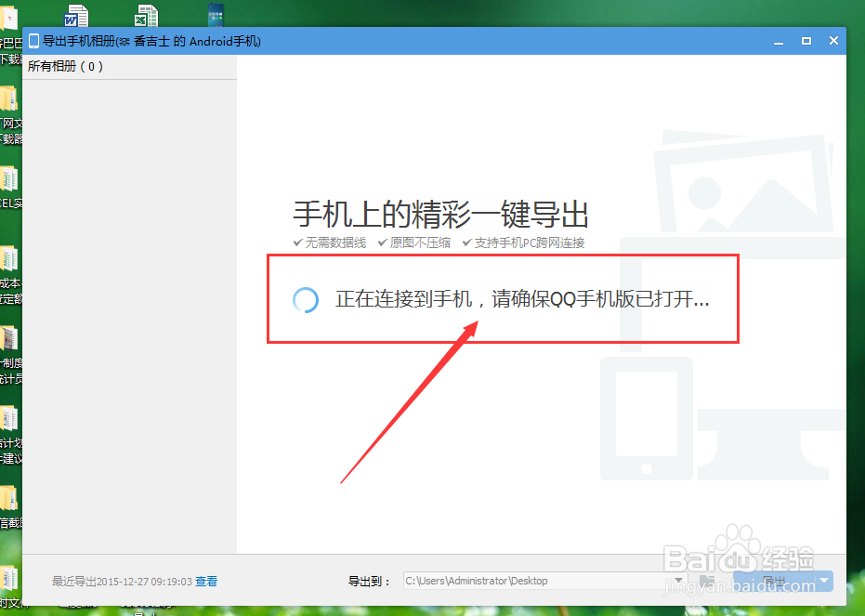Screen dimensions: 865x616
Task: Click the 导出到: label
Action: click(x=370, y=582)
